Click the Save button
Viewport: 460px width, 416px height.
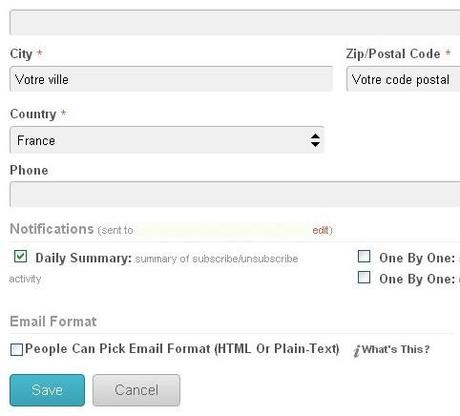click(47, 390)
